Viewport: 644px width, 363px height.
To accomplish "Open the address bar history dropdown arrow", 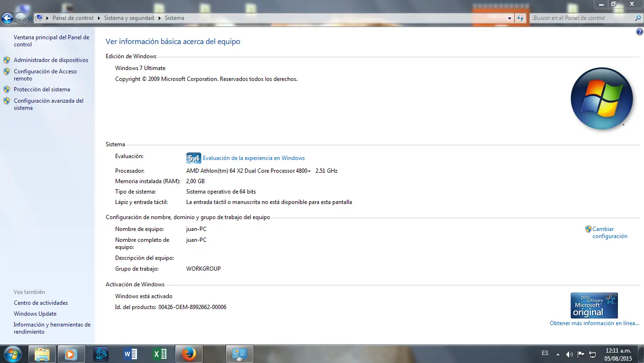I will (510, 18).
